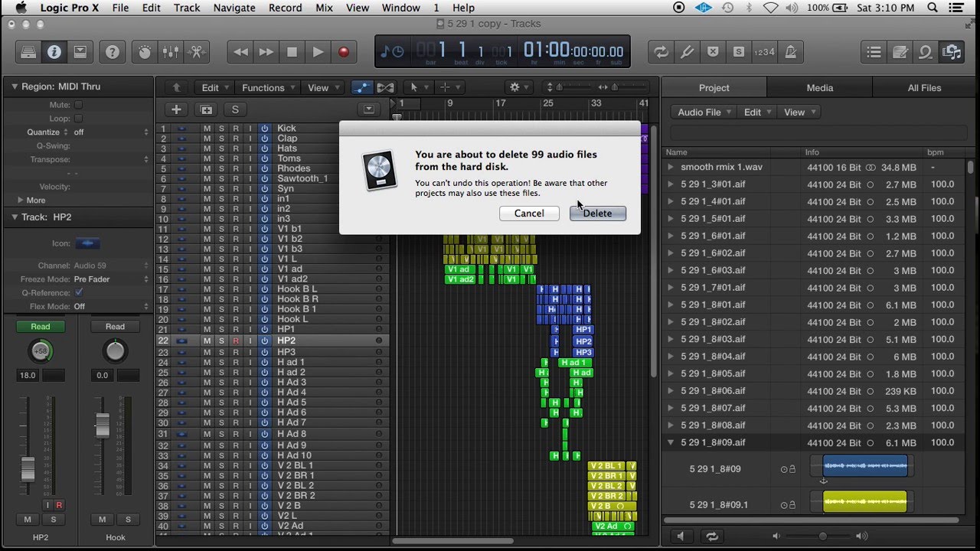
Task: Open the Toolbar display button
Action: 80,52
